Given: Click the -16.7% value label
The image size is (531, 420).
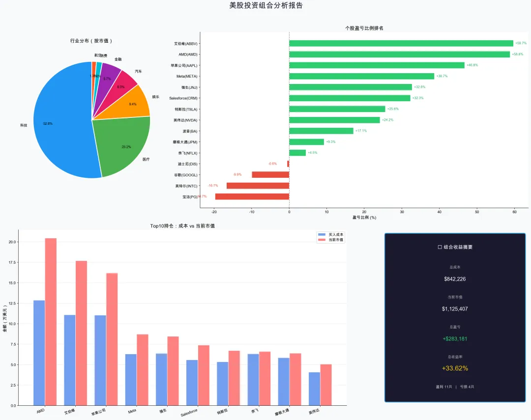Looking at the screenshot, I should click(213, 186).
